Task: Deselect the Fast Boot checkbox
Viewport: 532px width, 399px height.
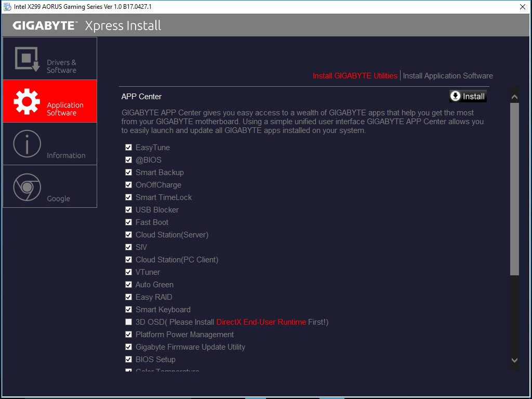Action: [x=128, y=222]
